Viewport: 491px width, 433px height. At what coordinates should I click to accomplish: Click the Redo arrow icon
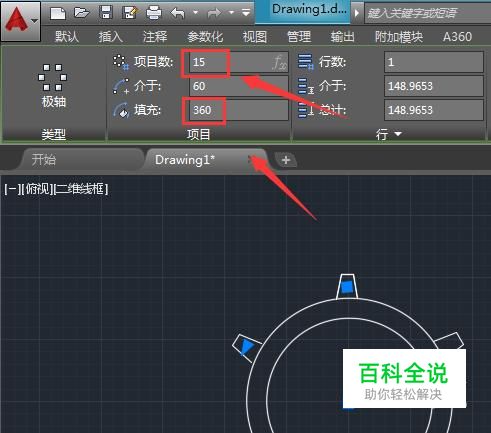click(x=214, y=13)
